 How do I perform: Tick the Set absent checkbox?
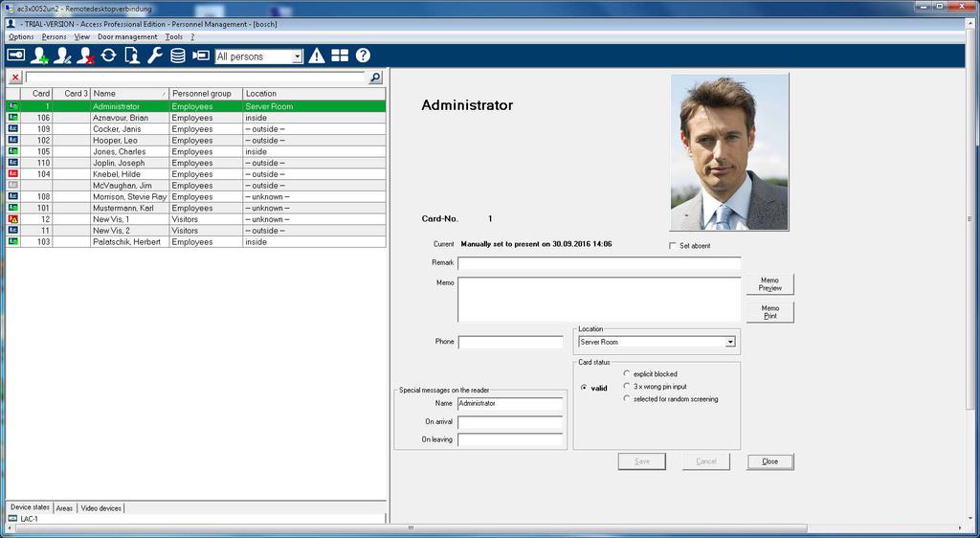pos(673,246)
